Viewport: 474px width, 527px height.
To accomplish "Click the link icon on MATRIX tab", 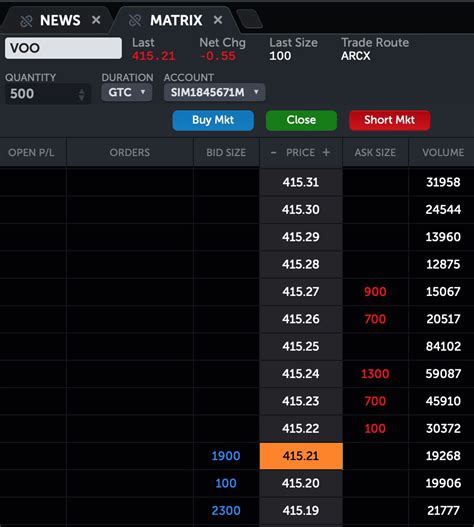I will point(135,21).
